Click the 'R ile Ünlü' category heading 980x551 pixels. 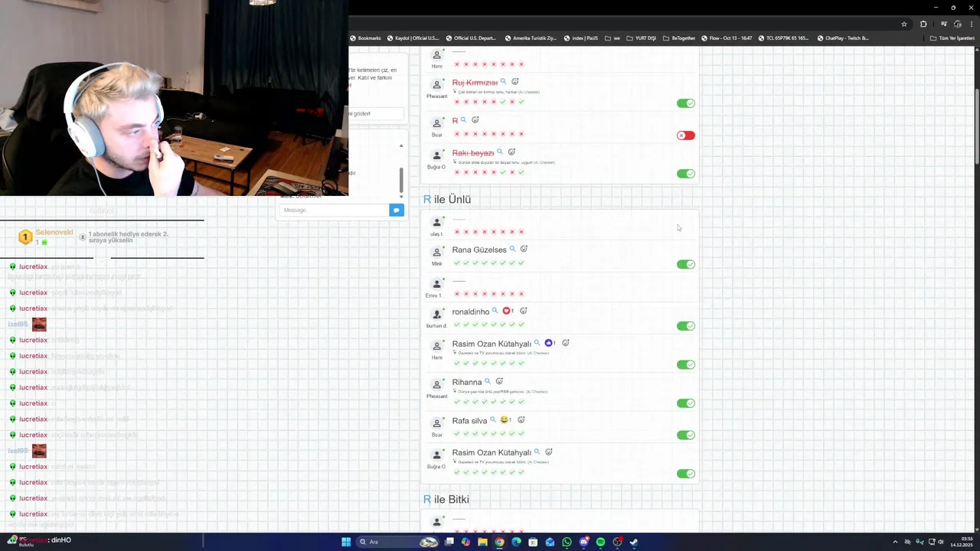(x=447, y=199)
